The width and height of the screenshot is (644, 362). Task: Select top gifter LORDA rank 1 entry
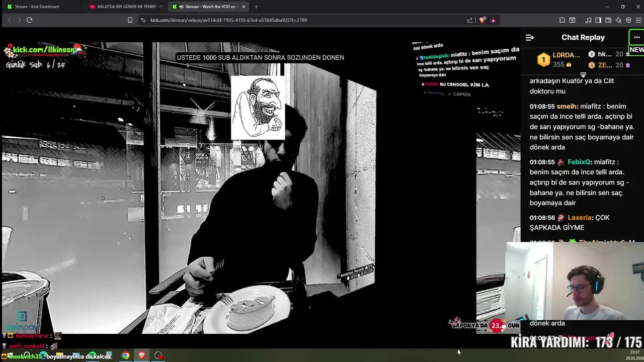(x=558, y=59)
